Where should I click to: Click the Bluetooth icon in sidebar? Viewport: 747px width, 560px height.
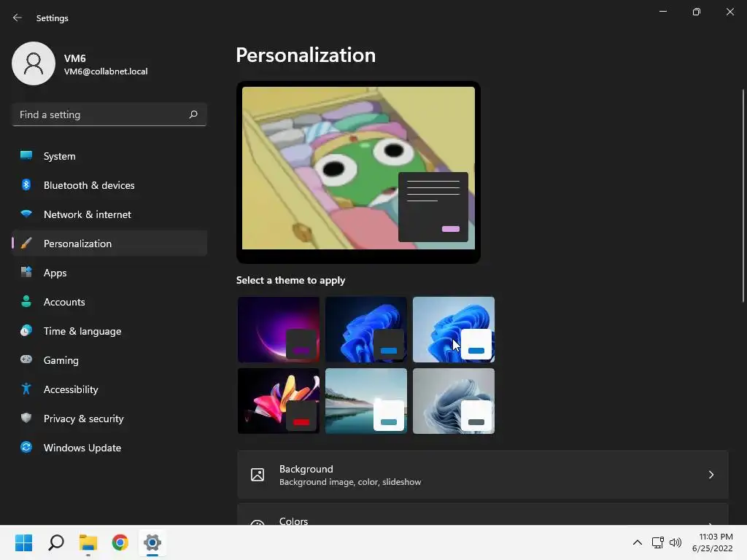26,184
